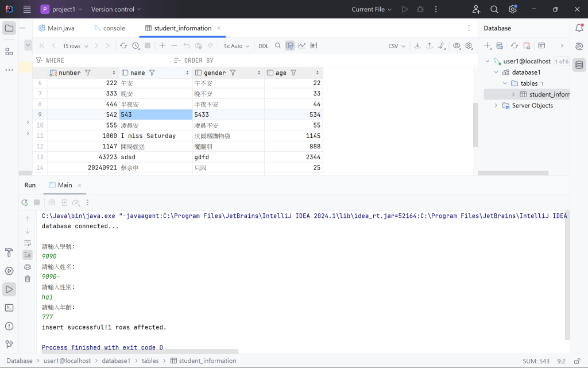Click the transpose/record view icon
The height and width of the screenshot is (368, 588).
314,45
